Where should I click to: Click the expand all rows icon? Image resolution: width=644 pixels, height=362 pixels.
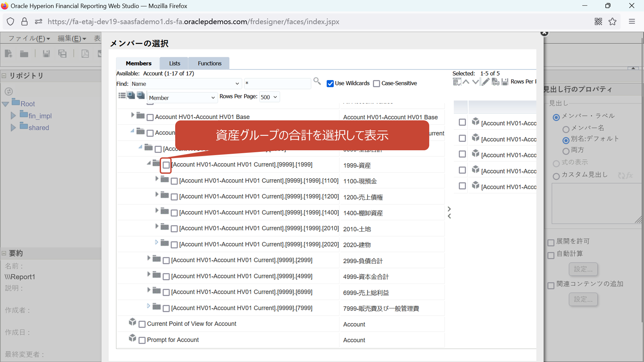[x=131, y=95]
